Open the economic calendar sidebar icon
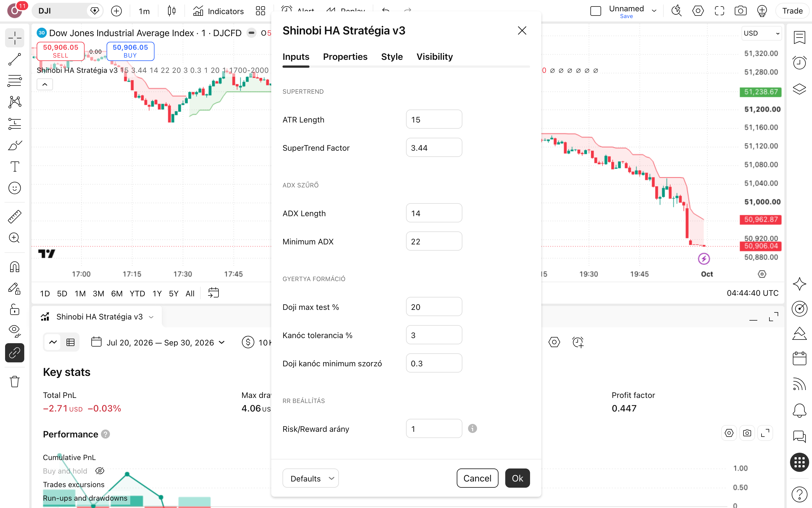The width and height of the screenshot is (812, 508). 800,358
